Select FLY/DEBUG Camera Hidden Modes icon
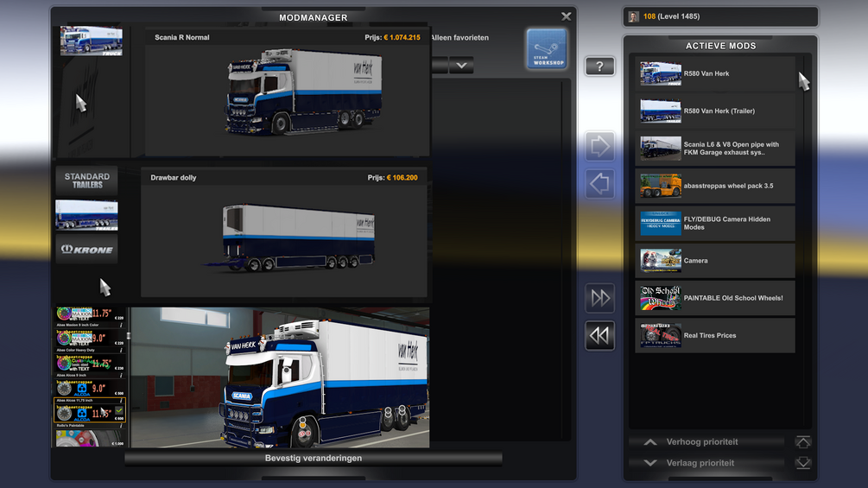868x488 pixels. coord(661,223)
